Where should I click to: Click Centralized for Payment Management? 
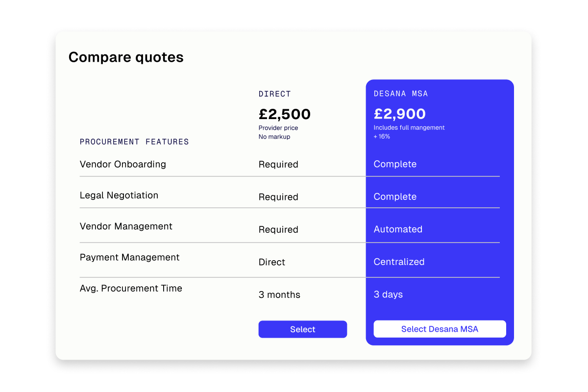click(399, 262)
